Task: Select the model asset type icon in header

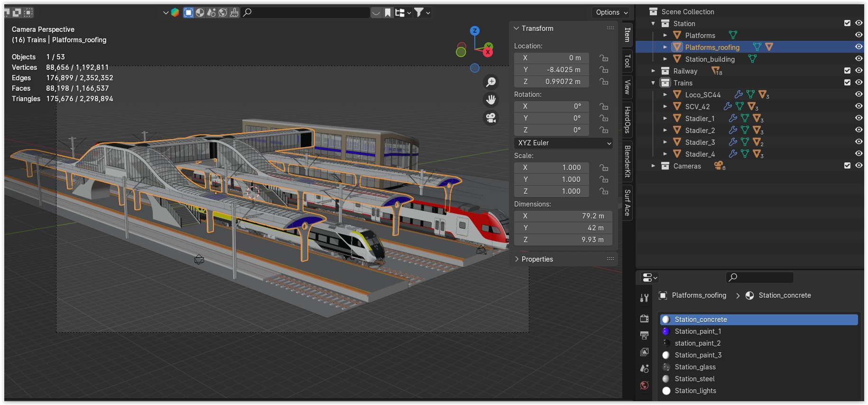Action: tap(188, 13)
